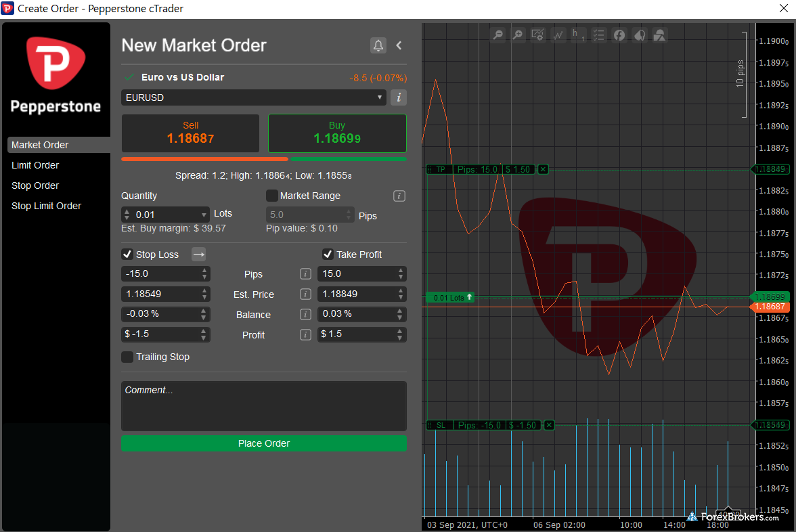Click 1.18849 TP price tag on axis
The width and height of the screenshot is (796, 532).
point(770,169)
